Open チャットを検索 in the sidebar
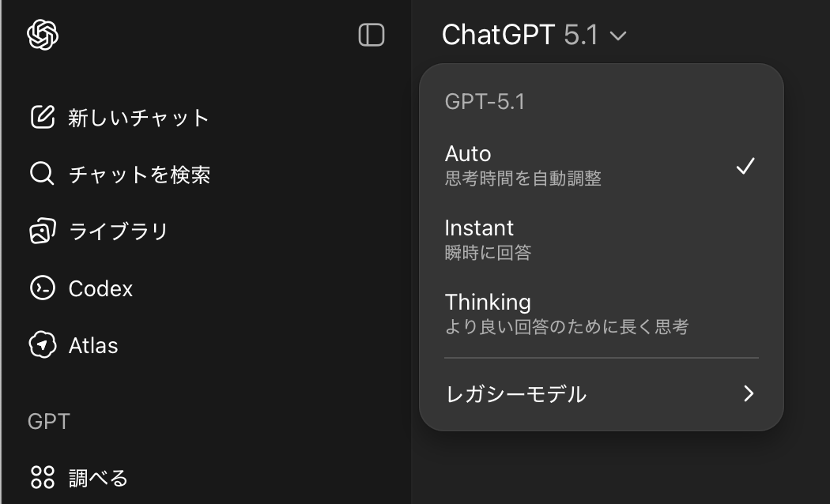The width and height of the screenshot is (830, 504). [x=139, y=175]
